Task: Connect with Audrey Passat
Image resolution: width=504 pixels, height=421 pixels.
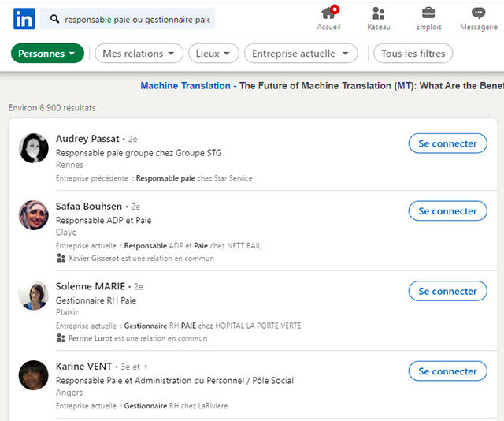Action: tap(448, 143)
